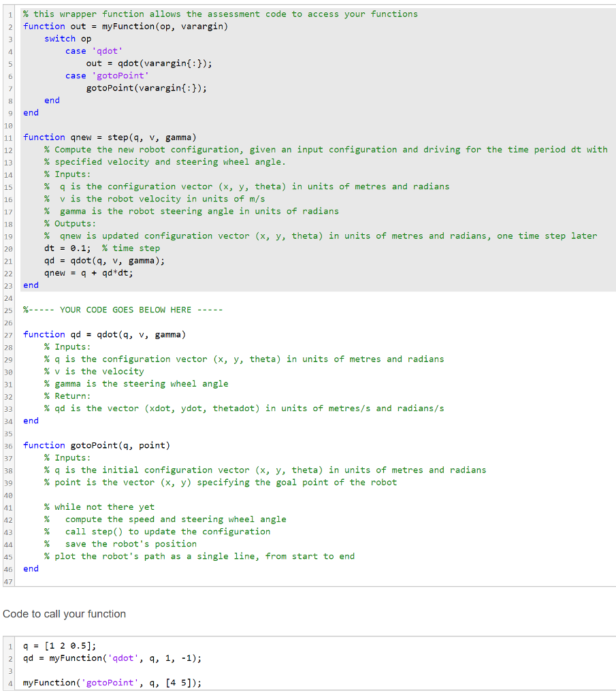Click the myFunction('gotoPoint', q, [4 5]) line

click(x=112, y=683)
